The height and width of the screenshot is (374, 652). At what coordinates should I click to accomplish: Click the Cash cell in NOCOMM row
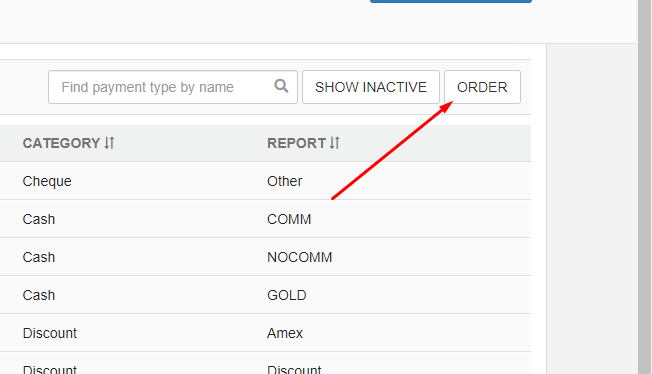click(39, 257)
